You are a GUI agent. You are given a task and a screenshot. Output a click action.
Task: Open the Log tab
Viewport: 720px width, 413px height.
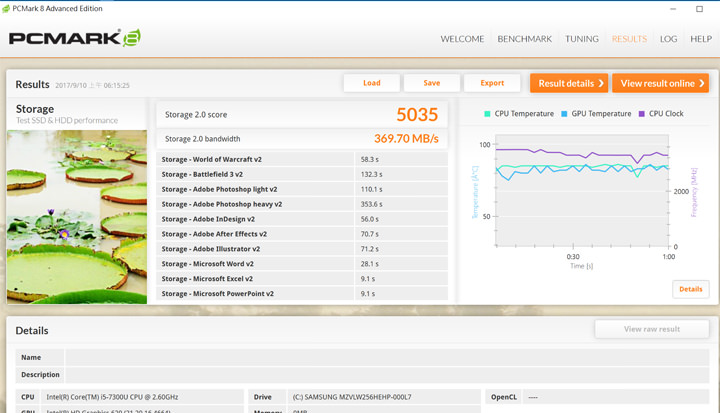pos(668,39)
